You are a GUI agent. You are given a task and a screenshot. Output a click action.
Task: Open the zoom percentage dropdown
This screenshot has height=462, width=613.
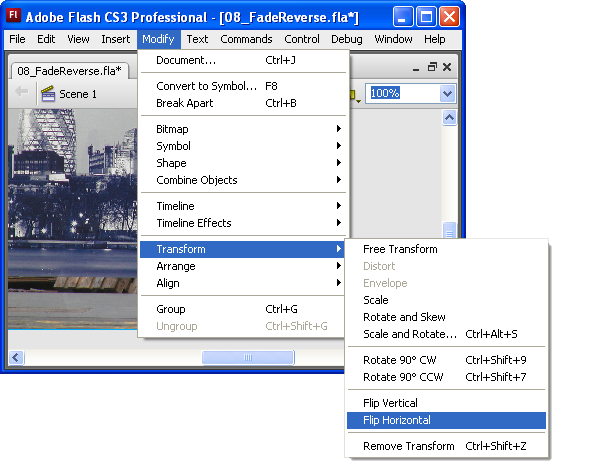pos(447,93)
